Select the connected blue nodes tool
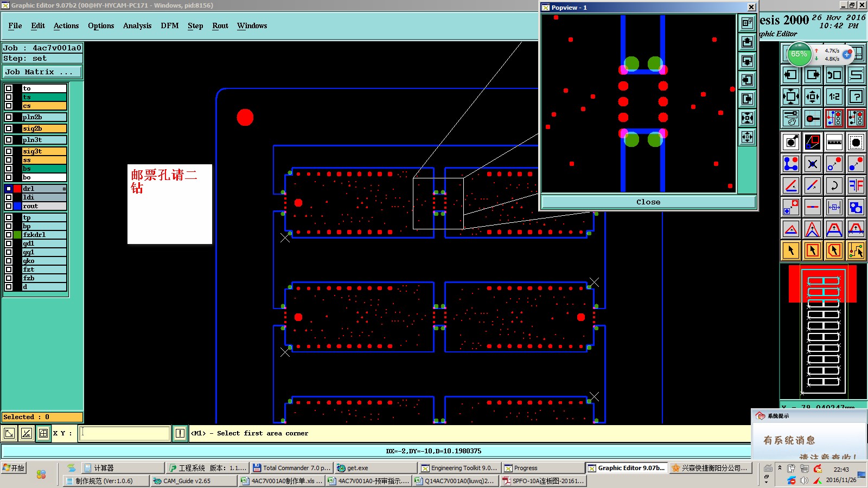This screenshot has height=488, width=868. (x=791, y=164)
